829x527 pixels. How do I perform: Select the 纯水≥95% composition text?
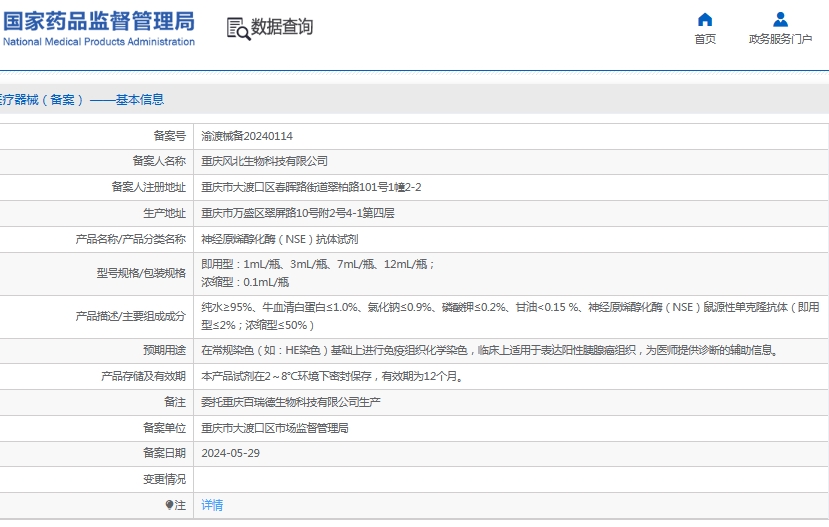click(x=511, y=316)
